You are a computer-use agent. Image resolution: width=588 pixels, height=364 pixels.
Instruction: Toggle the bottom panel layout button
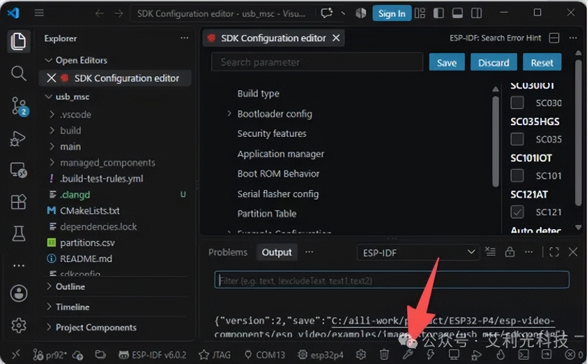coord(457,13)
